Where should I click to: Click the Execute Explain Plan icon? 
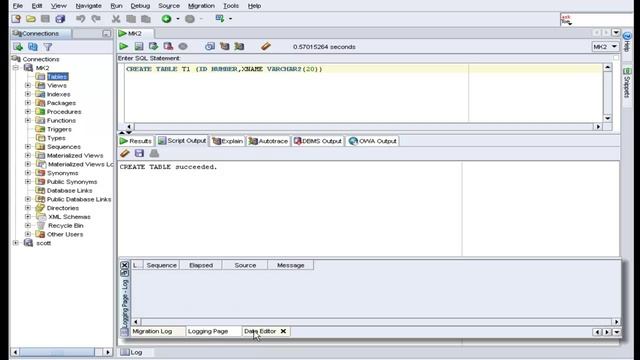(x=224, y=47)
